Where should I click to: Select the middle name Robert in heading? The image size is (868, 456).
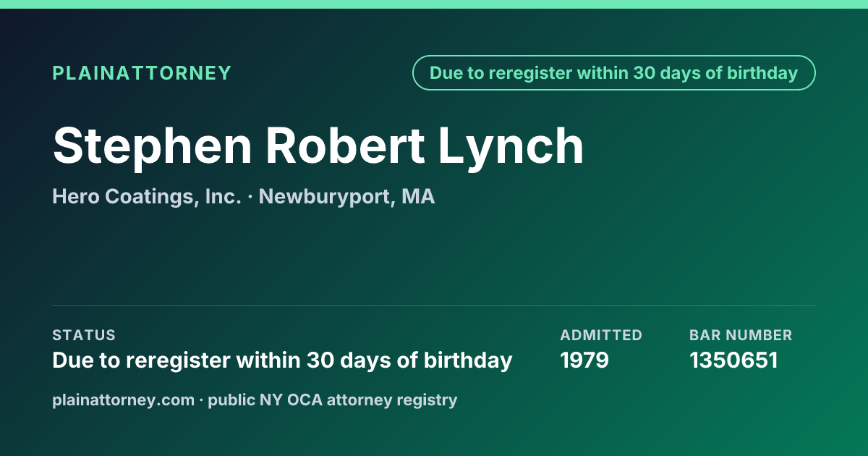pyautogui.click(x=345, y=145)
